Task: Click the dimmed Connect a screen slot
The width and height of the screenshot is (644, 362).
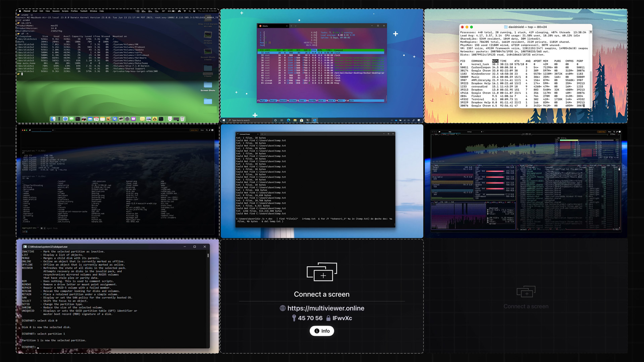Action: [526, 296]
